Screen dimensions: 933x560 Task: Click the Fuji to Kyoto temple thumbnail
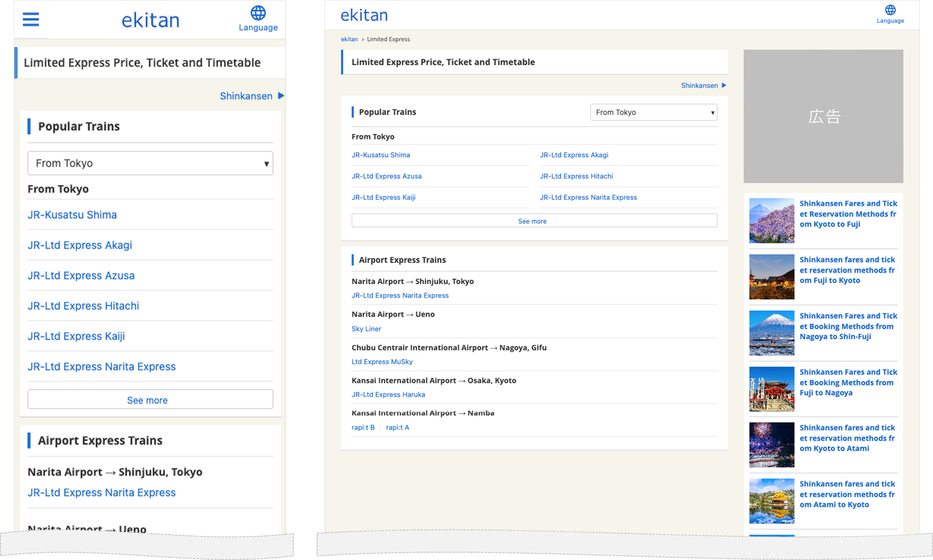(x=771, y=277)
